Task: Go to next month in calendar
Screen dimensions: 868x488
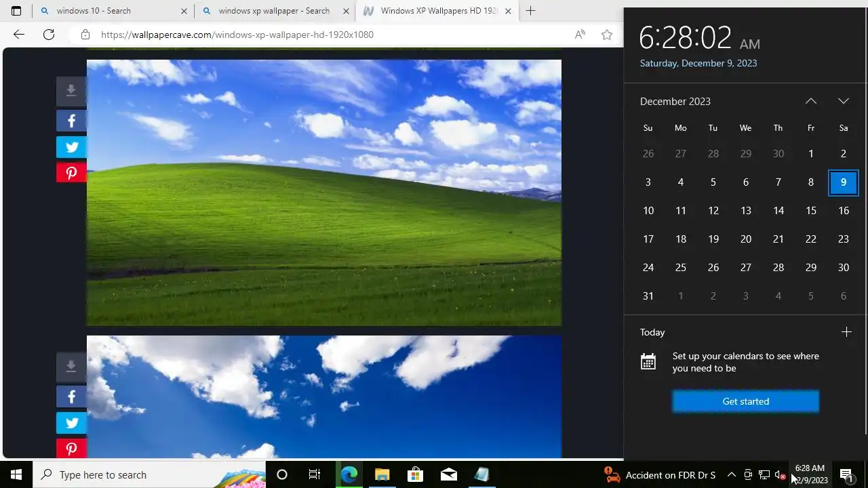Action: 844,101
